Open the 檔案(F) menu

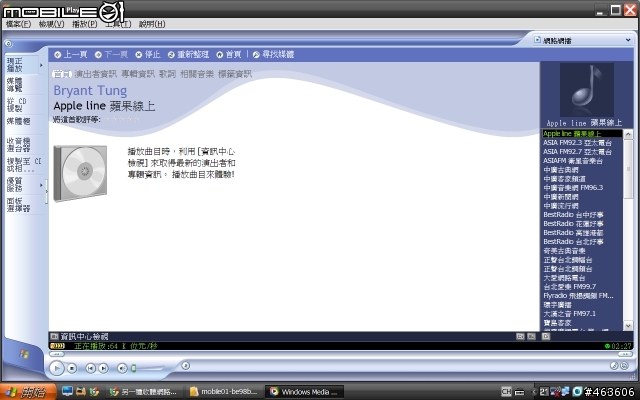click(x=18, y=24)
